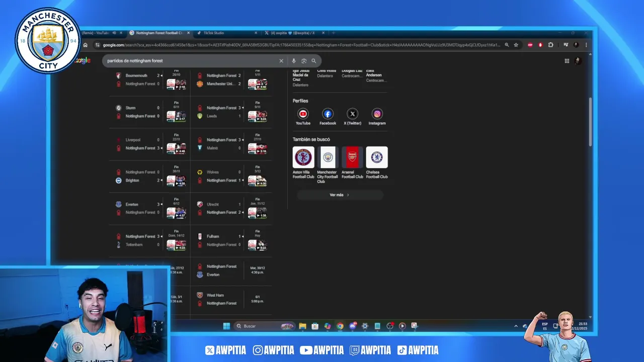
Task: Switch to the TikTok Studio tab
Action: [x=226, y=33]
